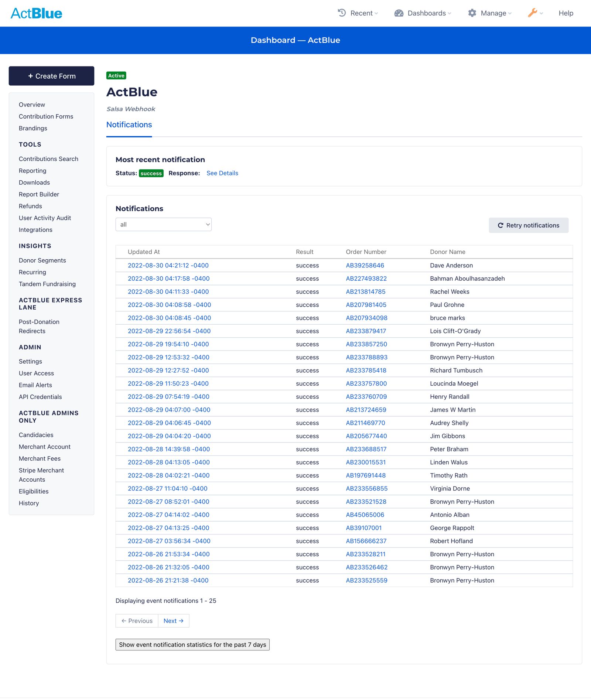
Task: Select the Notifications tab
Action: click(x=129, y=125)
